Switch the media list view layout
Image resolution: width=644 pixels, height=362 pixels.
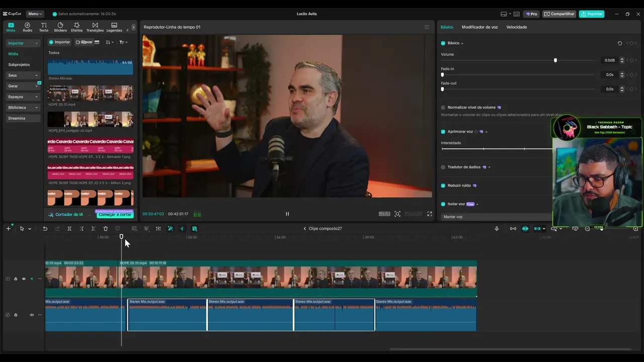[97, 42]
